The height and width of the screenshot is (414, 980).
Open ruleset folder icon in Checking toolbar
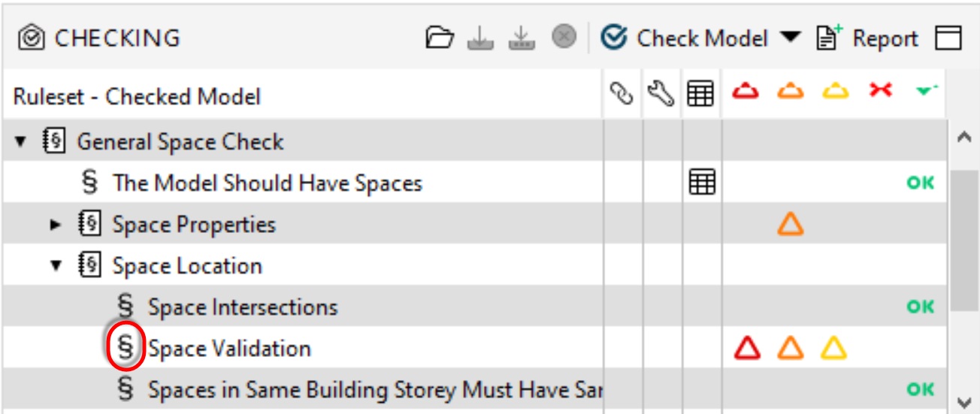coord(440,38)
